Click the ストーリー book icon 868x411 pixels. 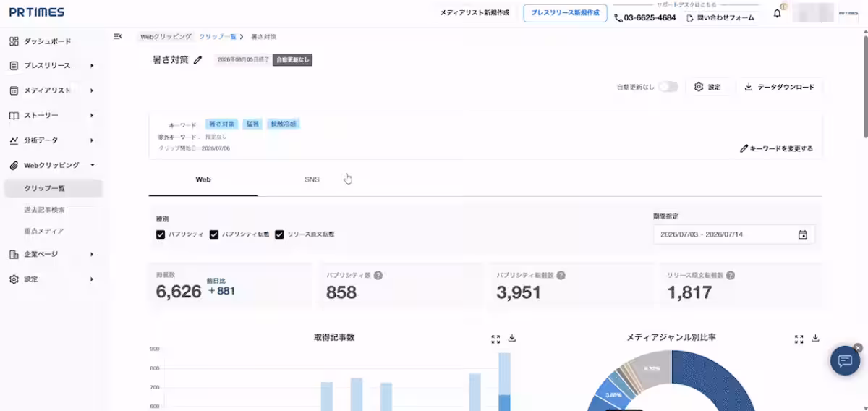14,115
